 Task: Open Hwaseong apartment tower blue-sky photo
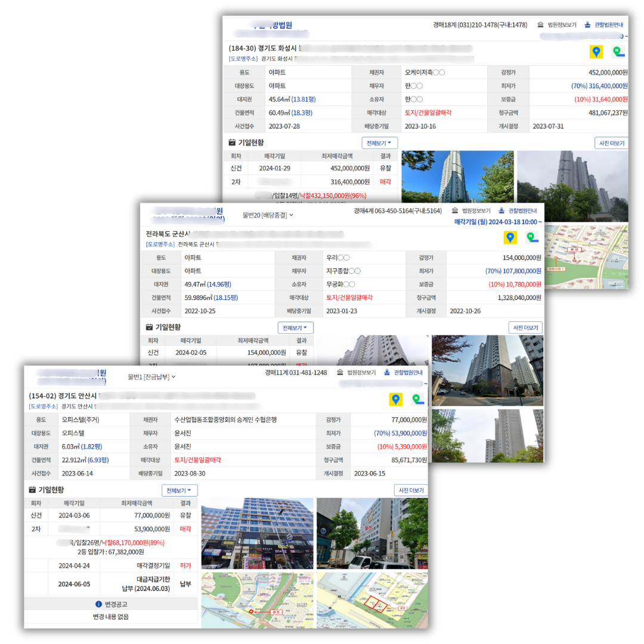point(457,177)
